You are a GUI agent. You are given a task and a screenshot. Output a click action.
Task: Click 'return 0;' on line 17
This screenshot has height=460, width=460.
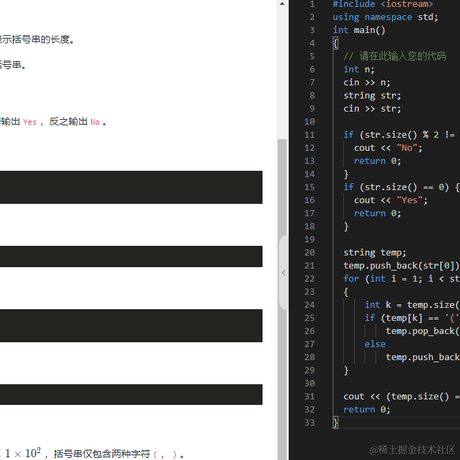377,213
